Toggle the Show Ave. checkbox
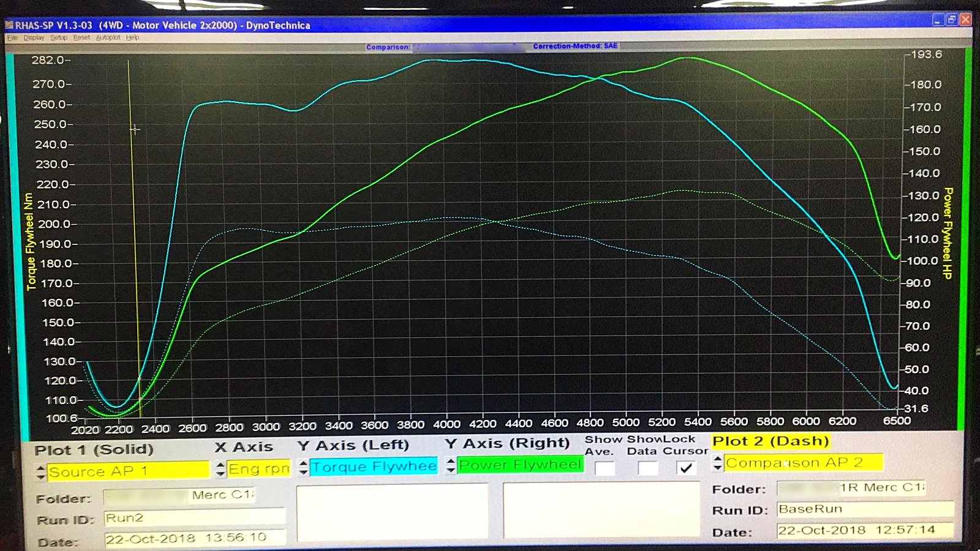 [605, 468]
